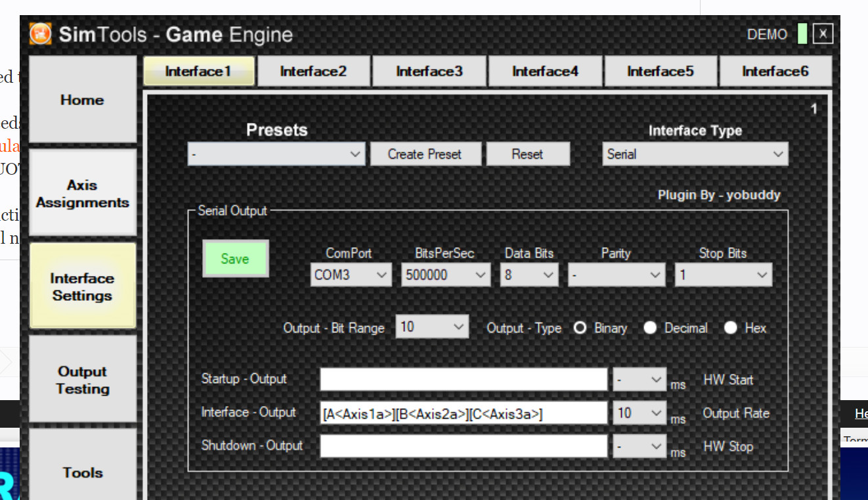Screen dimensions: 868x500
Task: Select Decimal output type
Action: (x=650, y=328)
